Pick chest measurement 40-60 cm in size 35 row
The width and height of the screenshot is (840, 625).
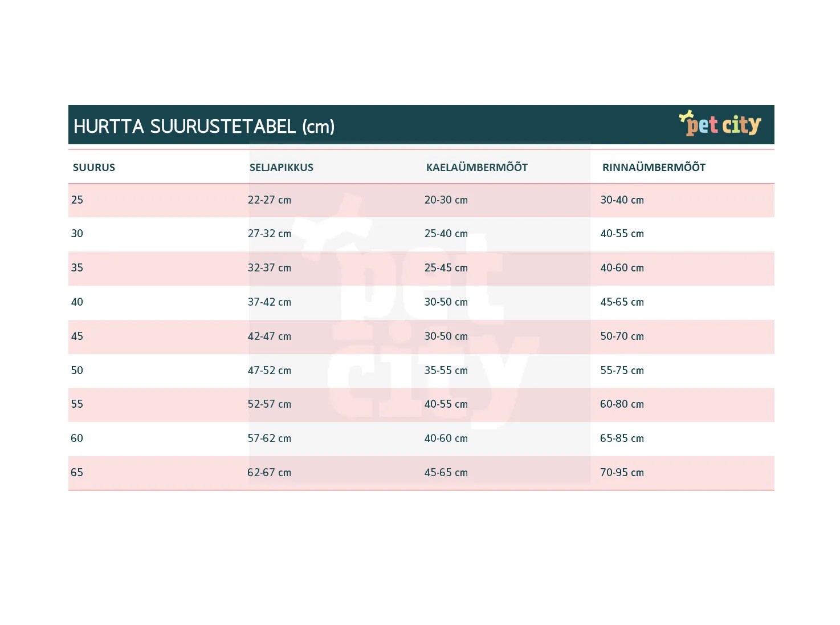(622, 268)
